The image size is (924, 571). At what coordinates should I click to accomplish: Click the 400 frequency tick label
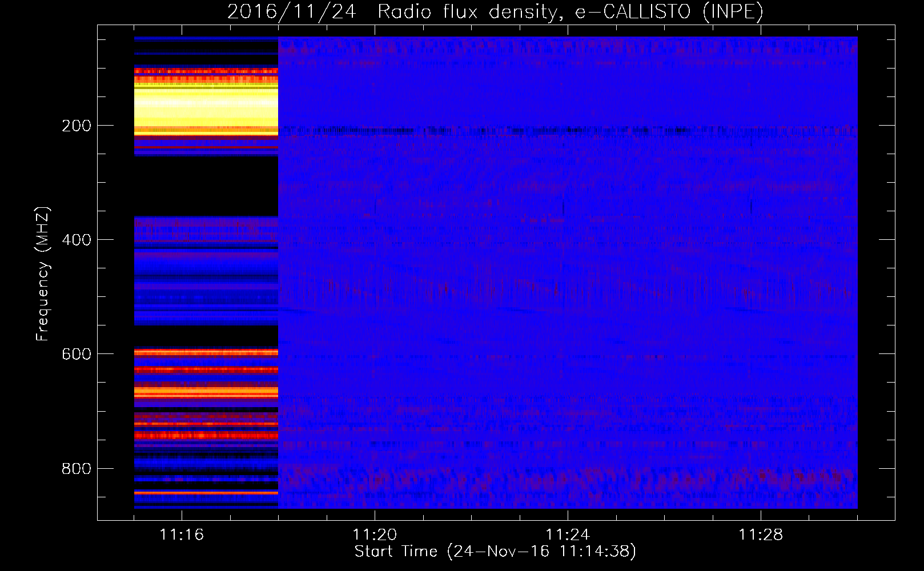[77, 240]
